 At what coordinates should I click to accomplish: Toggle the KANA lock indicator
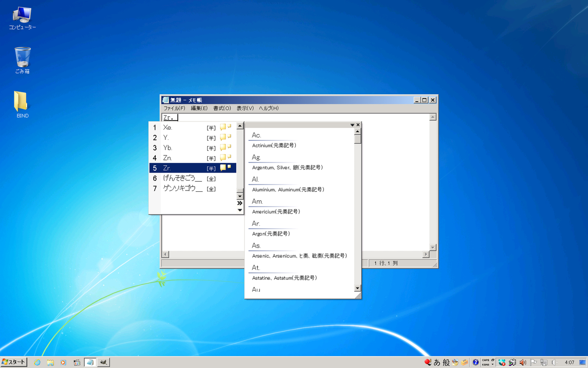486,365
